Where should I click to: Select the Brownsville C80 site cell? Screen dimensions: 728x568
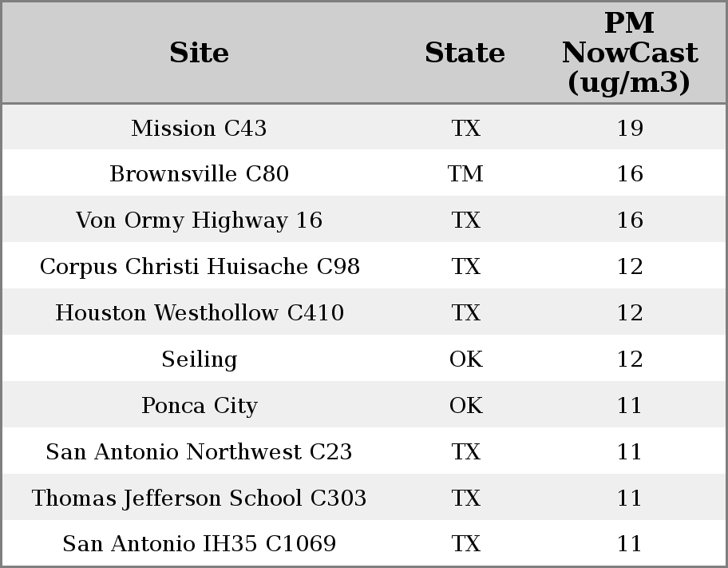(x=199, y=174)
